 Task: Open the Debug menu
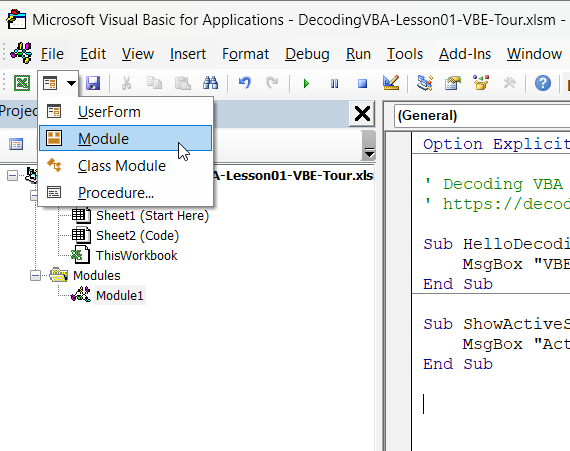point(307,54)
